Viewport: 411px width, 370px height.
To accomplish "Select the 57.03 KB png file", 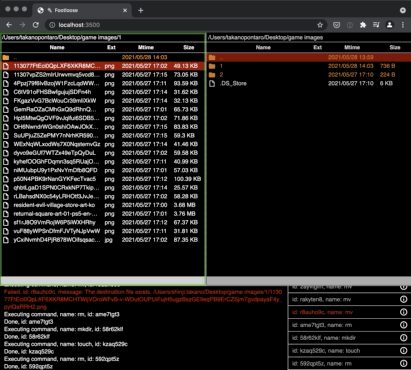I will [x=103, y=170].
